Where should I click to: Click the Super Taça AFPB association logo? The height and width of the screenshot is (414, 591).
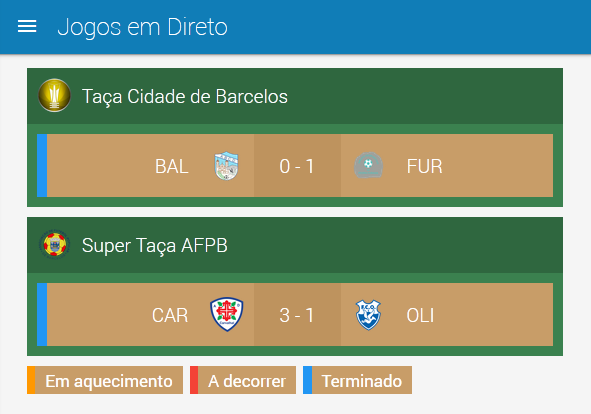(55, 244)
